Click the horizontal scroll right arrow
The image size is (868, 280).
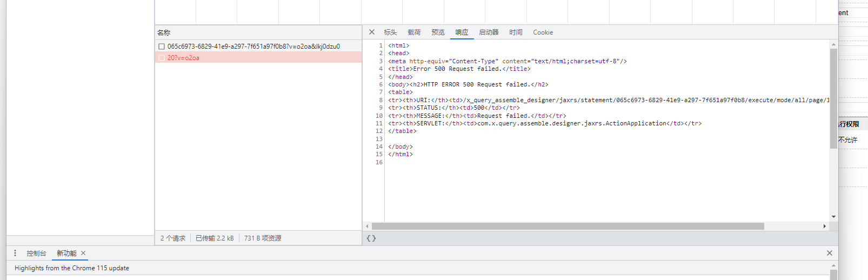pos(824,226)
